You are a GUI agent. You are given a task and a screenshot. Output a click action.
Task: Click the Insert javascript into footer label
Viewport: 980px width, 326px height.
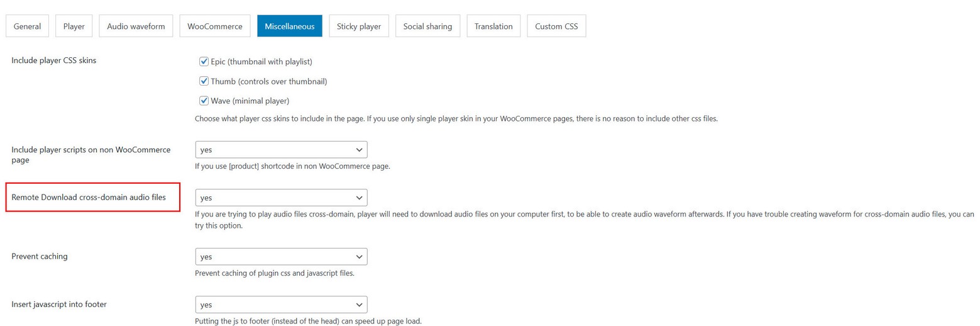tap(59, 304)
